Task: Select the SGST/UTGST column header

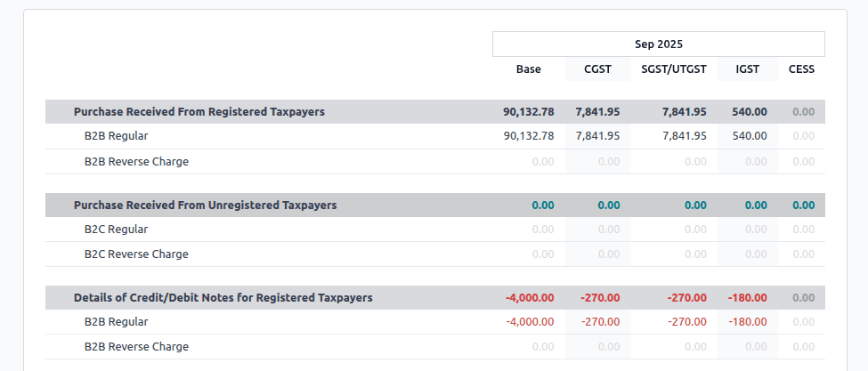Action: click(x=673, y=69)
